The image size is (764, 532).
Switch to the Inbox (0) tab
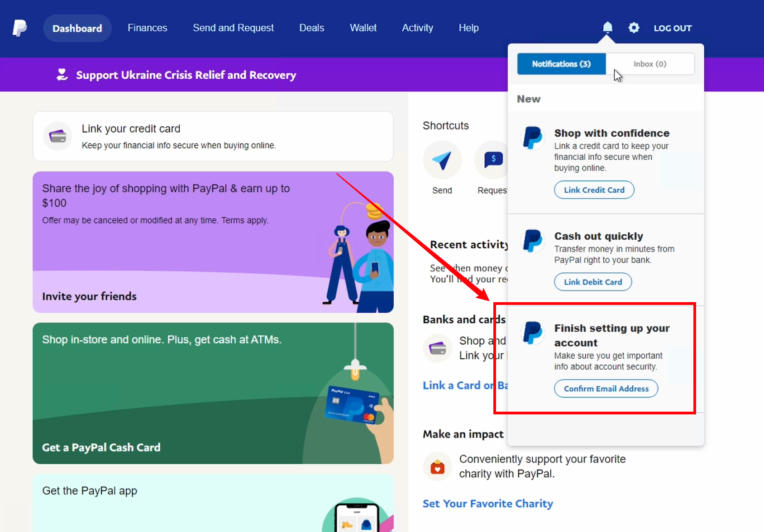pos(649,64)
